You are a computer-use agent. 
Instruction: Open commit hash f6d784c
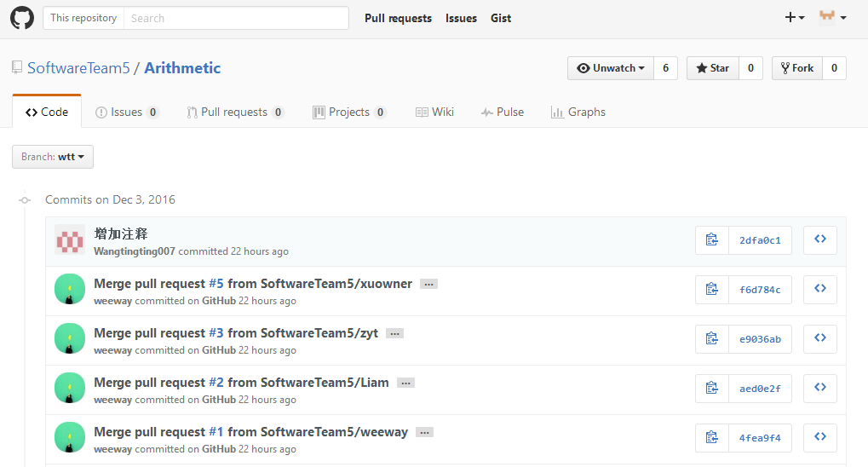pyautogui.click(x=760, y=289)
